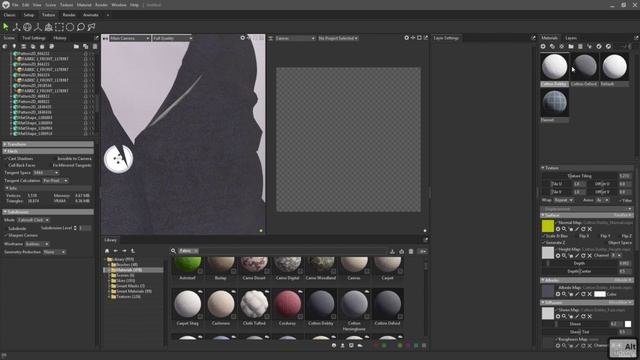Click the new material icon in Materials panel
The width and height of the screenshot is (640, 360).
point(543,47)
